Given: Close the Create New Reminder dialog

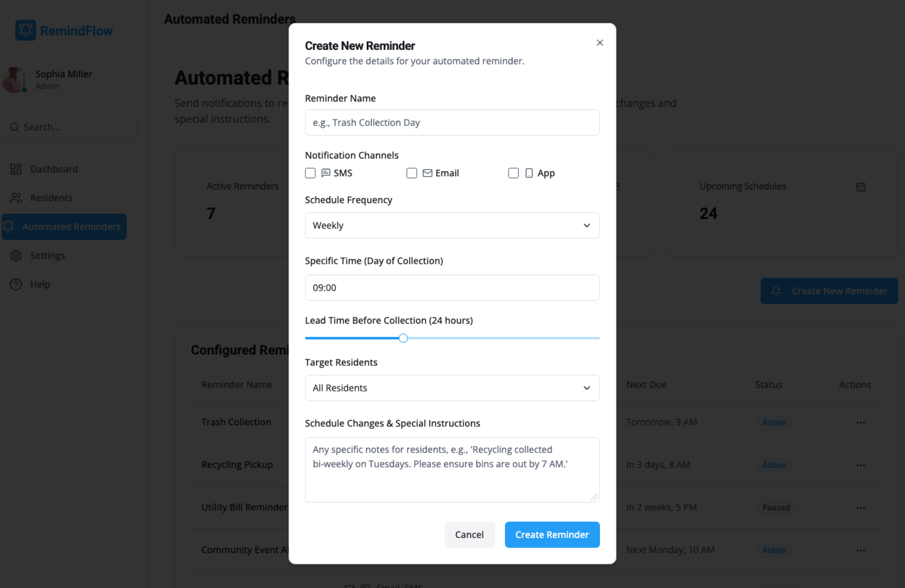Looking at the screenshot, I should click(x=600, y=43).
